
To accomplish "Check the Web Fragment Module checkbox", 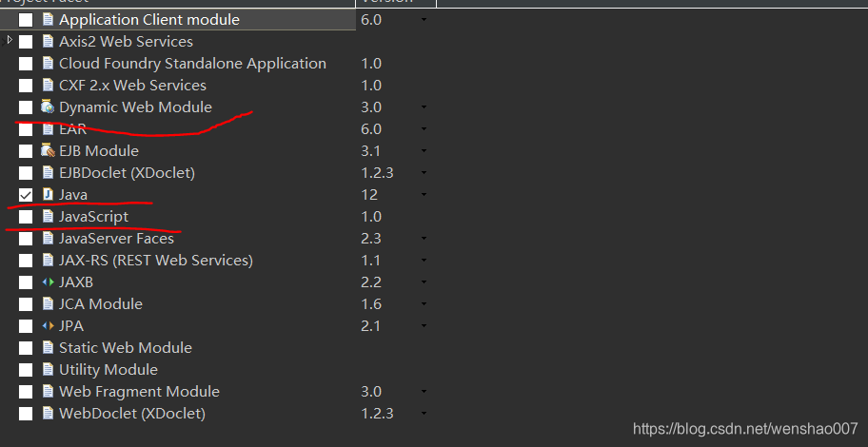I will pyautogui.click(x=26, y=391).
